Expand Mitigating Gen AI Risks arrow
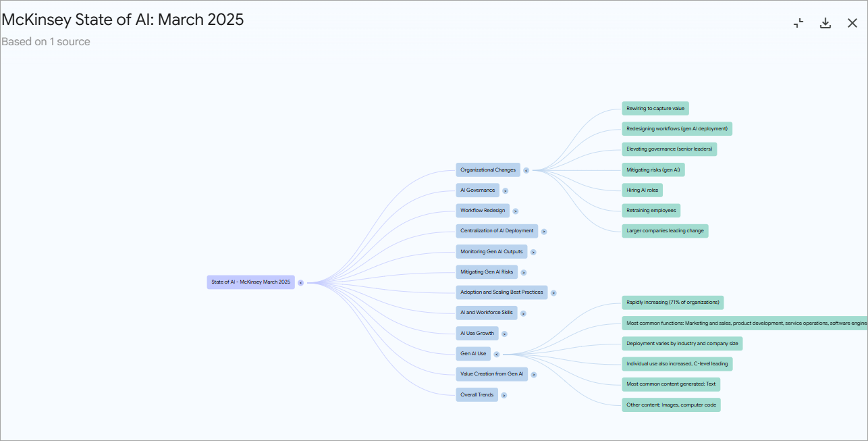868x441 pixels. click(x=523, y=272)
